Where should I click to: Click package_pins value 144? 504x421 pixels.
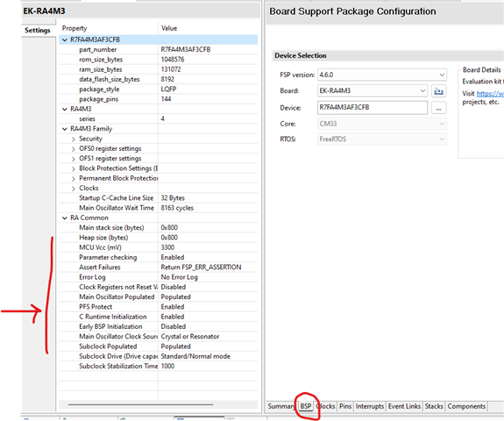[x=166, y=99]
